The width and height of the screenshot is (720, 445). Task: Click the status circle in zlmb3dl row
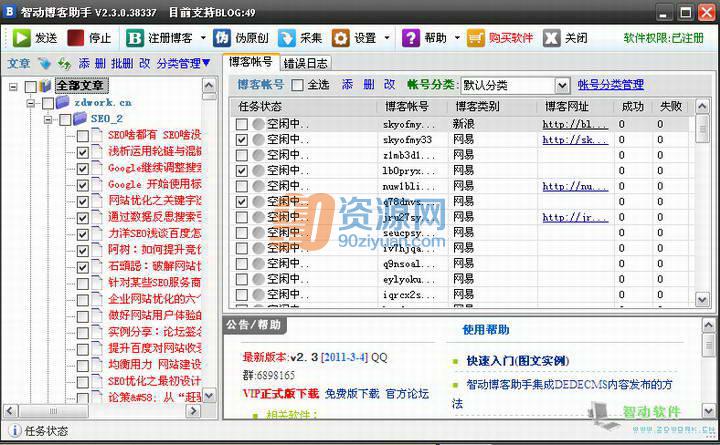point(258,155)
